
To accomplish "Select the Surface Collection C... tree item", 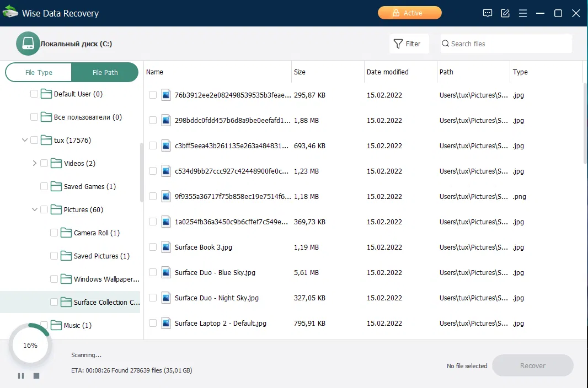I will click(x=70, y=302).
